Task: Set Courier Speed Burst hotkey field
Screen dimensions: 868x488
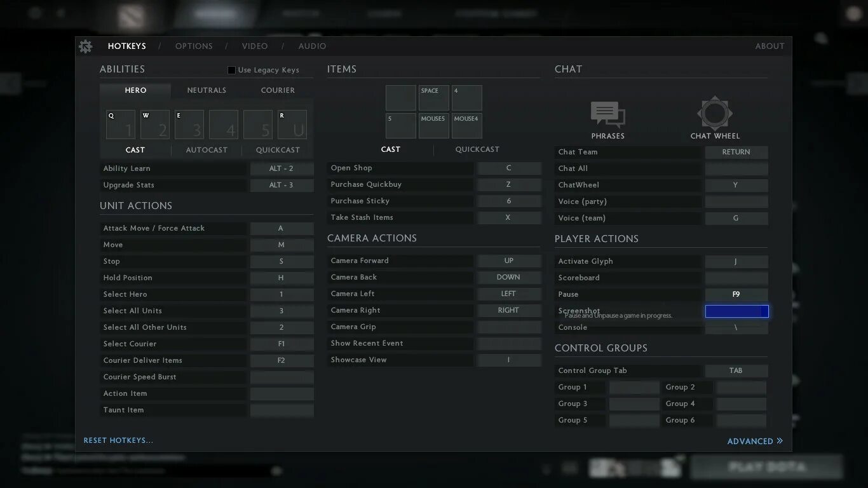Action: (x=281, y=377)
